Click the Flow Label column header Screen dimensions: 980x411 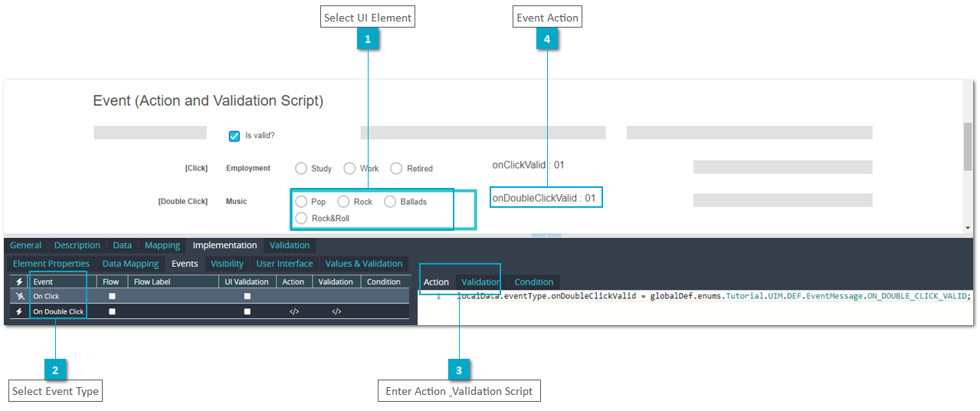[173, 281]
